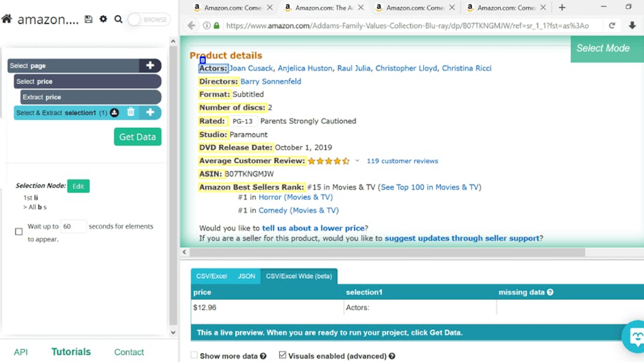Click the home icon in ParseHub sidebar
Viewport: 644px width, 362px height.
(6, 19)
